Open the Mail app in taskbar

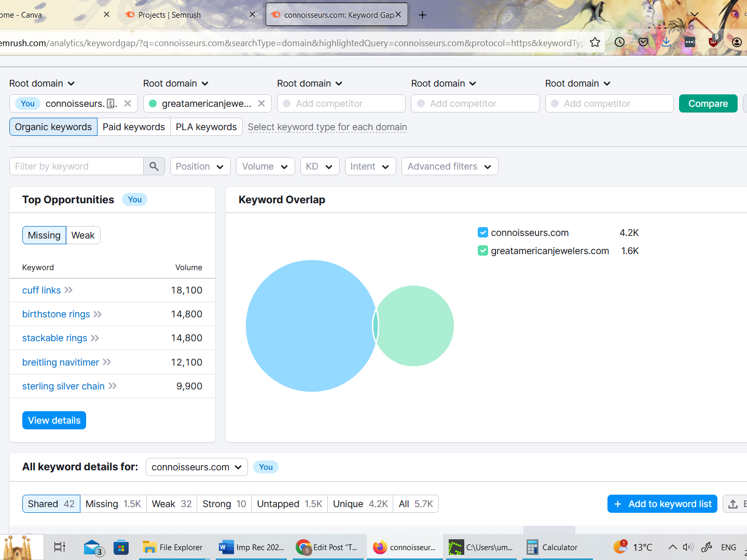pyautogui.click(x=92, y=548)
